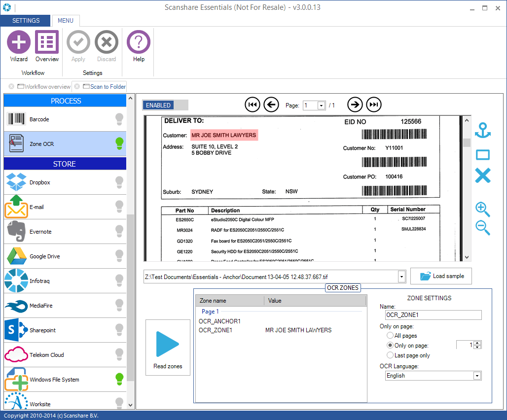
Task: Toggle the Barcode lightbulb indicator
Action: [x=119, y=119]
